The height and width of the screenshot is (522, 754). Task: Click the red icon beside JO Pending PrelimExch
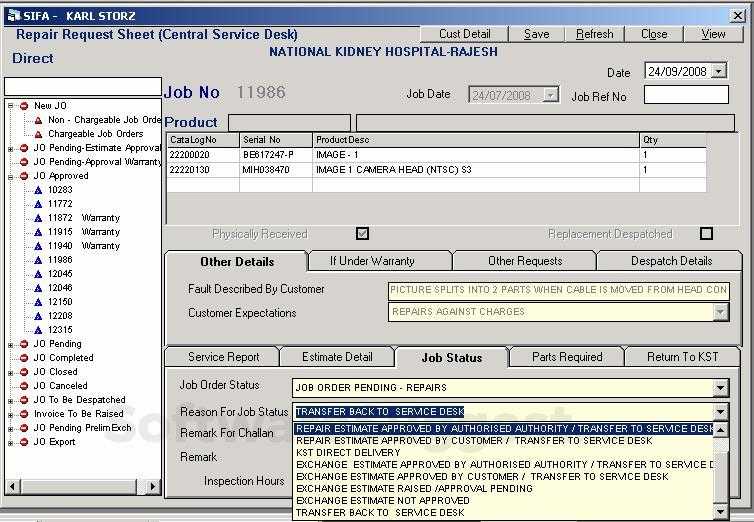(24, 428)
